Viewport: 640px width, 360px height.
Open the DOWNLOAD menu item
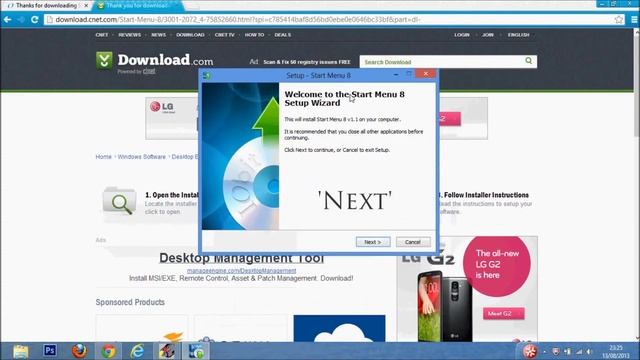190,35
